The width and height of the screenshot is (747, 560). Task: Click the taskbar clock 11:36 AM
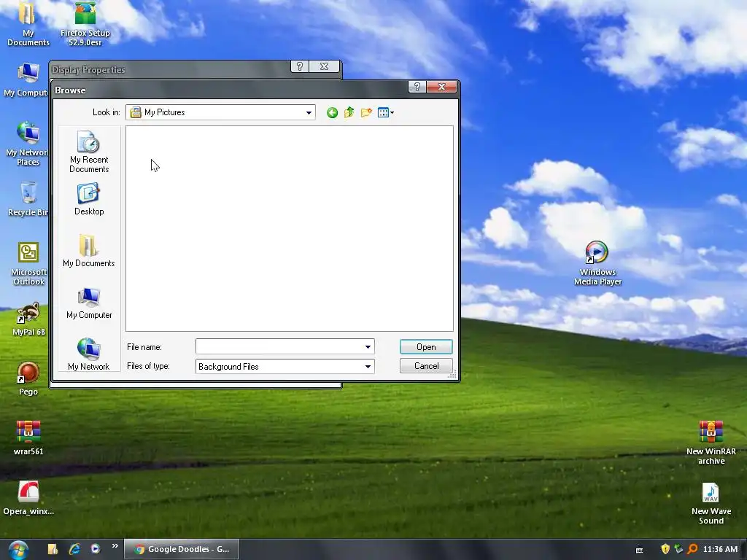720,549
